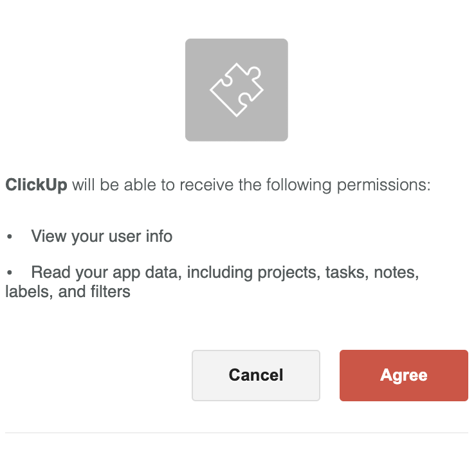Click "projects, tasks, notes" in the permission text
The image size is (476, 454).
pyautogui.click(x=338, y=273)
